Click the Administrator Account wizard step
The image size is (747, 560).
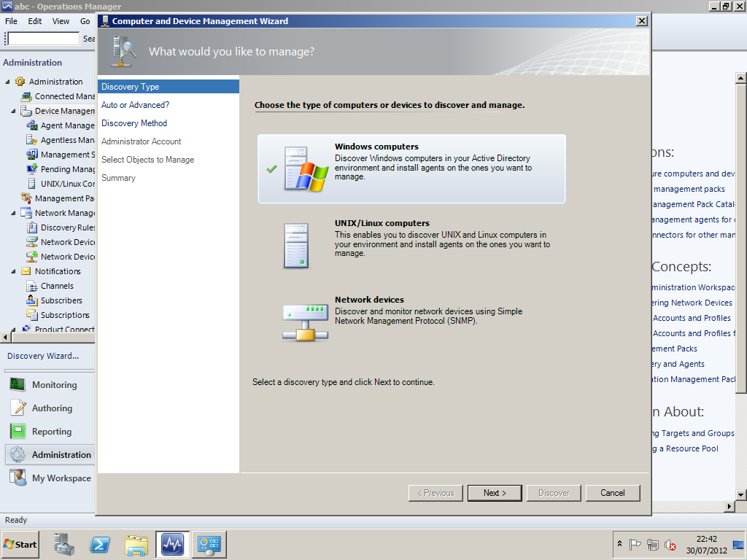[141, 141]
